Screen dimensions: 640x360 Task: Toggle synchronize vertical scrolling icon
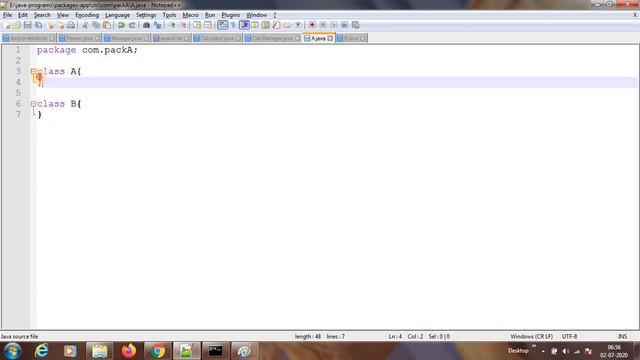tap(197, 25)
